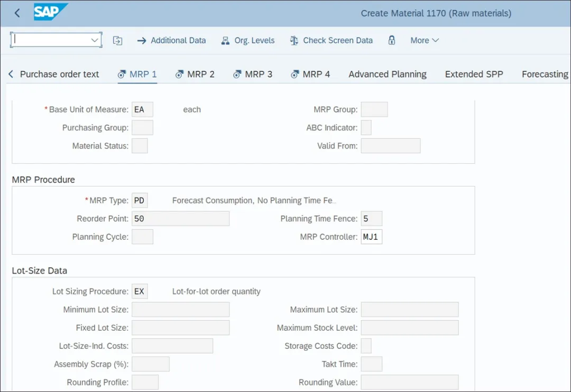Click the ABC Indicator field
This screenshot has width=571, height=392.
(x=366, y=128)
